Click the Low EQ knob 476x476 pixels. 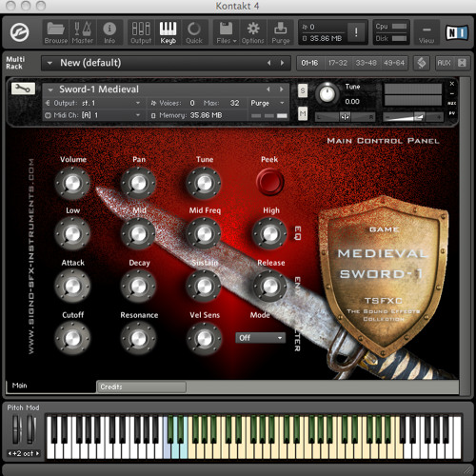(x=72, y=234)
